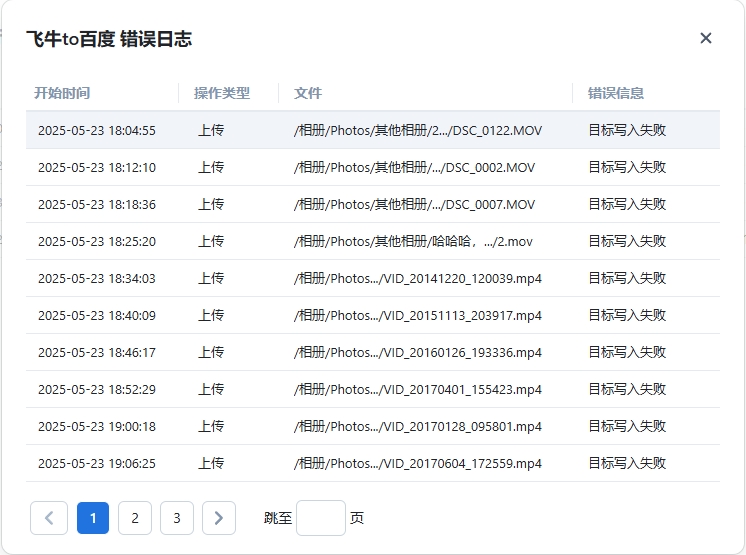The height and width of the screenshot is (555, 746).
Task: Select file VID_20141220_120039.mp4
Action: [x=418, y=278]
